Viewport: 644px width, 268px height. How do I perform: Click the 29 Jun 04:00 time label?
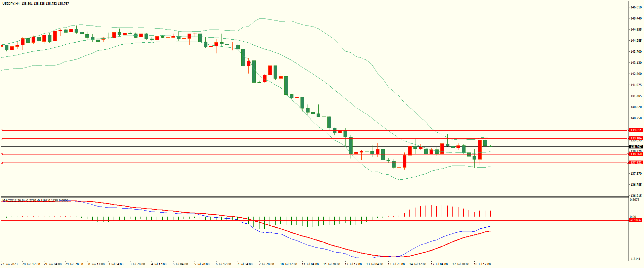(x=53, y=264)
